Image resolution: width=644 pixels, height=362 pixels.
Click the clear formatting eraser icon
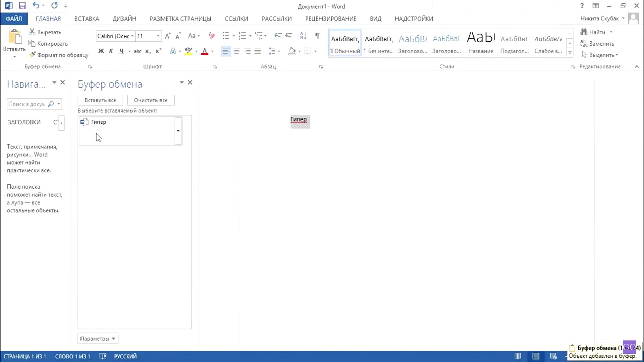pos(211,36)
